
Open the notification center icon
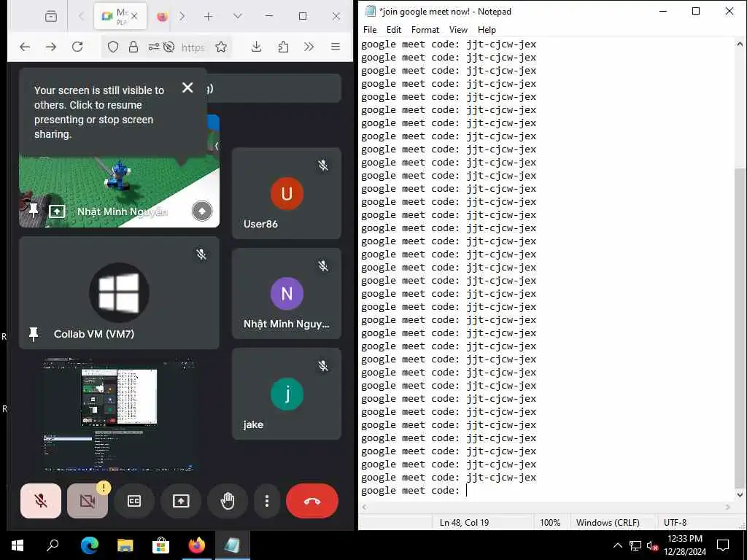point(723,545)
